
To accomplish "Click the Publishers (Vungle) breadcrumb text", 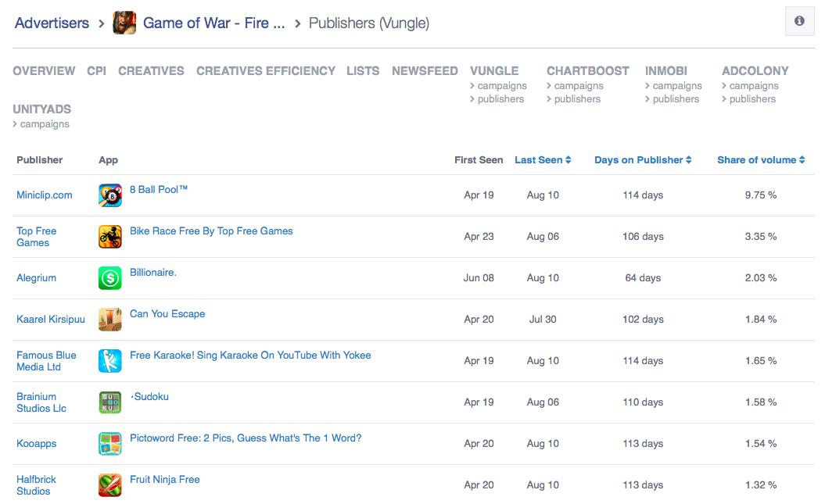I will [x=369, y=23].
